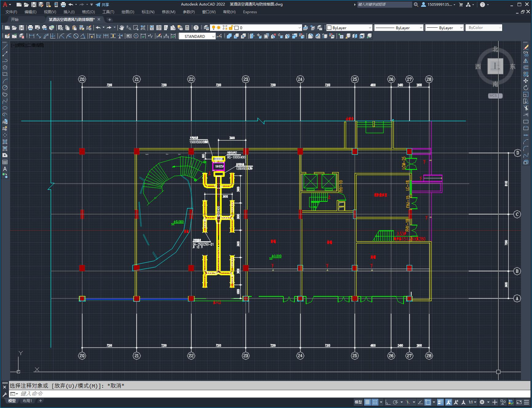
Task: Open the Help question mark in toolbar
Action: (x=196, y=28)
